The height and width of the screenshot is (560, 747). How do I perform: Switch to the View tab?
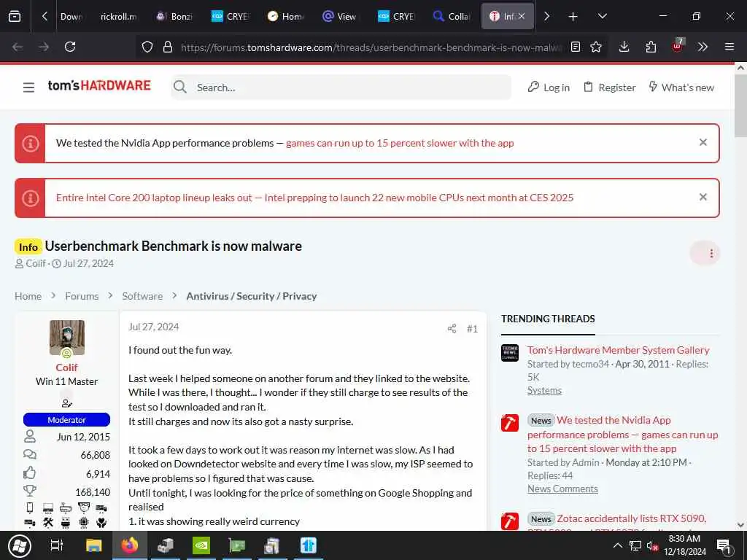click(340, 16)
